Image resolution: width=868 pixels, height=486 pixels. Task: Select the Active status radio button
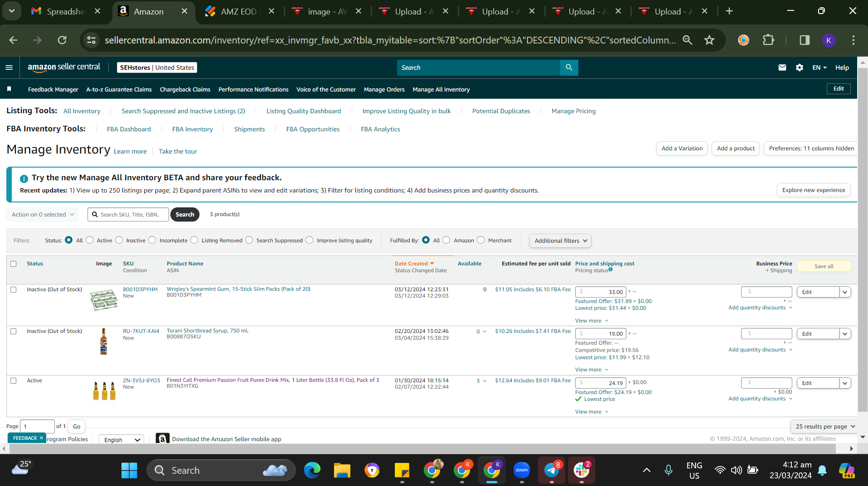(90, 240)
